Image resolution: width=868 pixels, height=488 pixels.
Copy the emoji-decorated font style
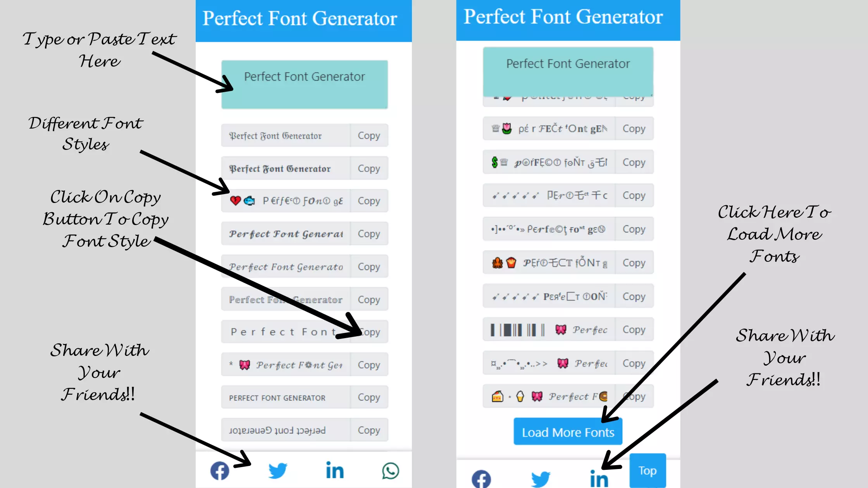click(369, 201)
